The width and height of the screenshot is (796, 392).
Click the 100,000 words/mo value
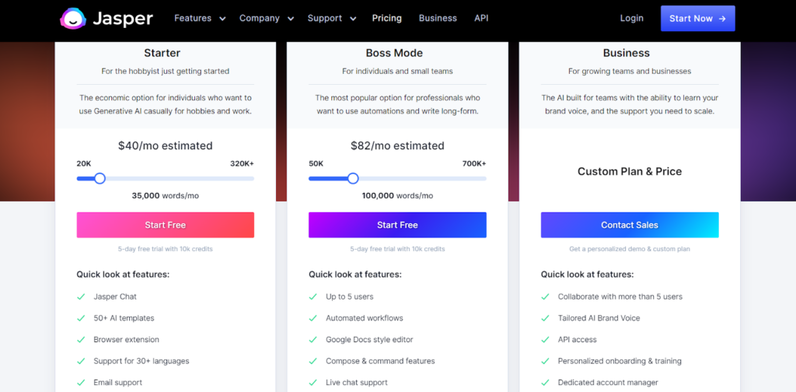(397, 195)
